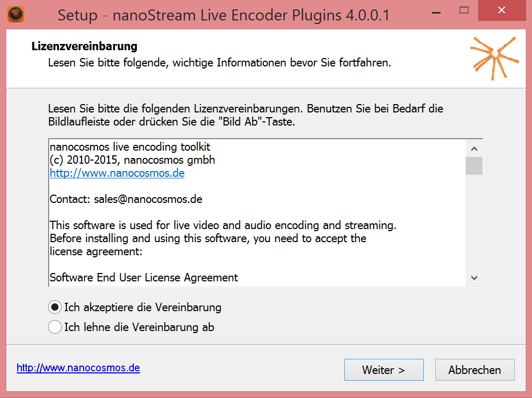
Task: Click the "Lizenzvereinbarung" heading
Action: pyautogui.click(x=84, y=47)
